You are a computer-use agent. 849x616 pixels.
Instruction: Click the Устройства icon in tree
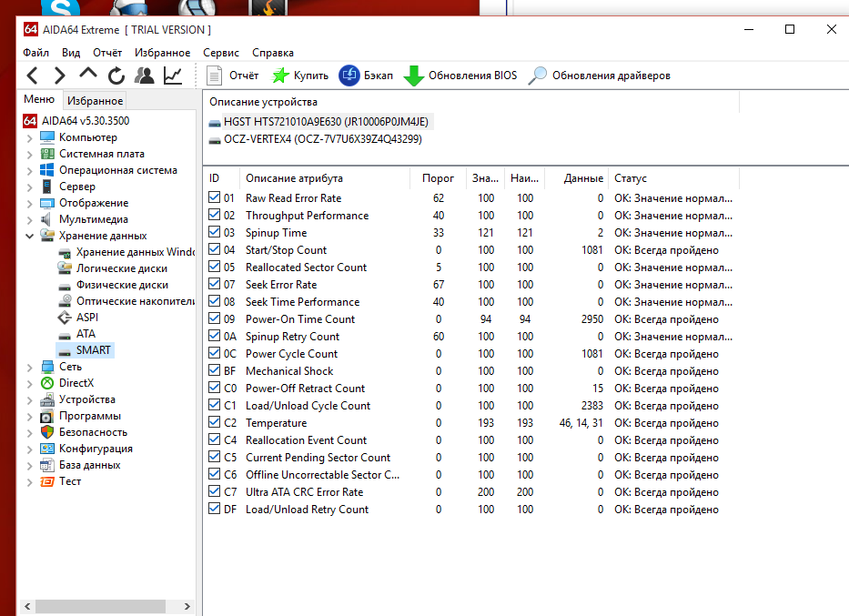[x=47, y=399]
